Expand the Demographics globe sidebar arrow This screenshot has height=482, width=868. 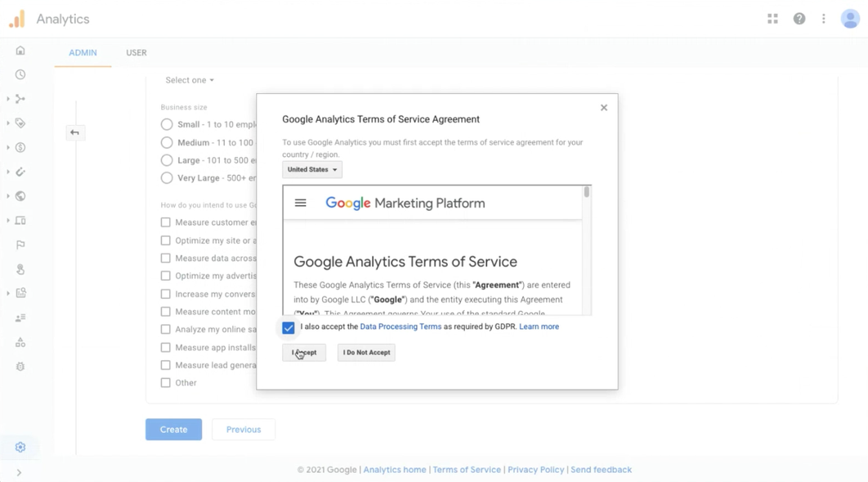coord(7,196)
